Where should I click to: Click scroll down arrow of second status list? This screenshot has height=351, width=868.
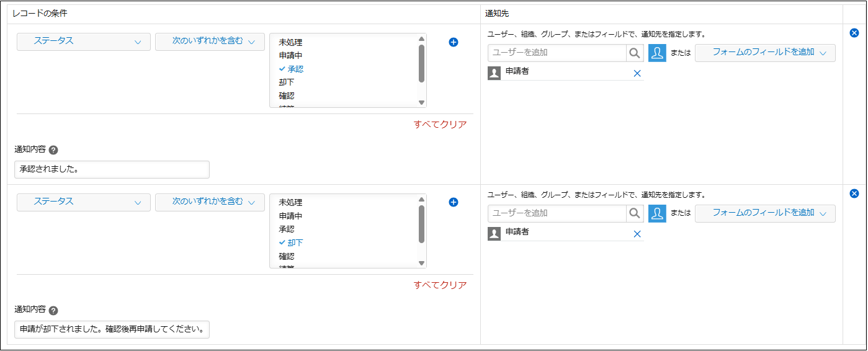tap(421, 264)
